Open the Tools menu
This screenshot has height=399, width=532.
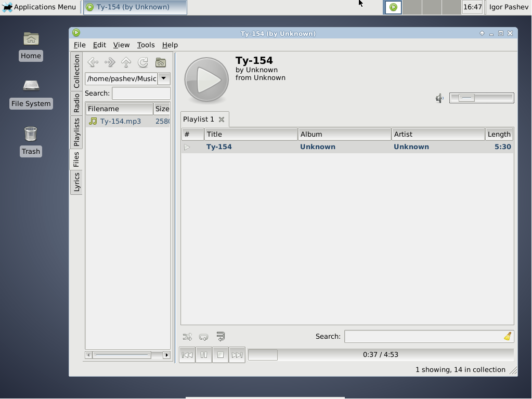click(146, 45)
